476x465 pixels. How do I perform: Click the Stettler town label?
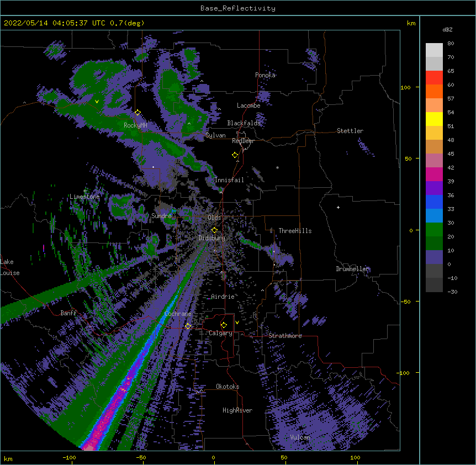[x=350, y=131]
